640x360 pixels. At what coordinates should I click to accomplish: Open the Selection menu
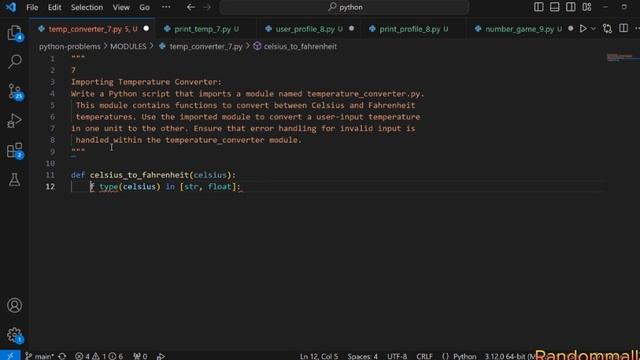87,7
